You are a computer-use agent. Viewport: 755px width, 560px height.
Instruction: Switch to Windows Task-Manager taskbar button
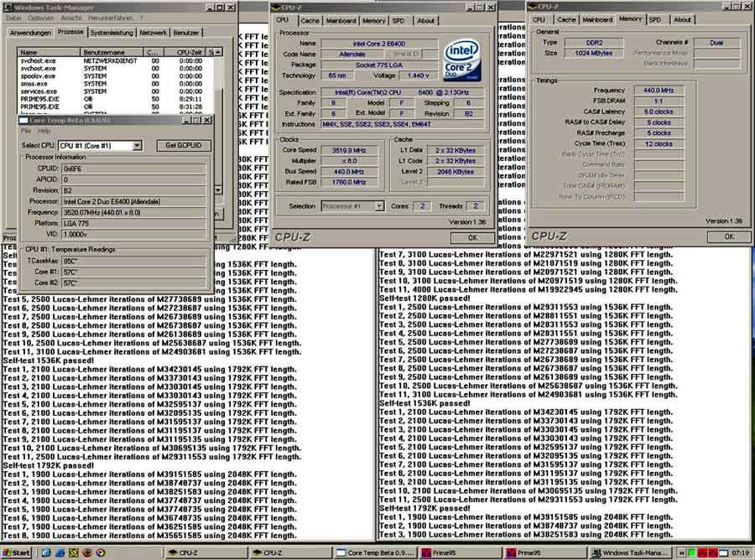coord(631,552)
